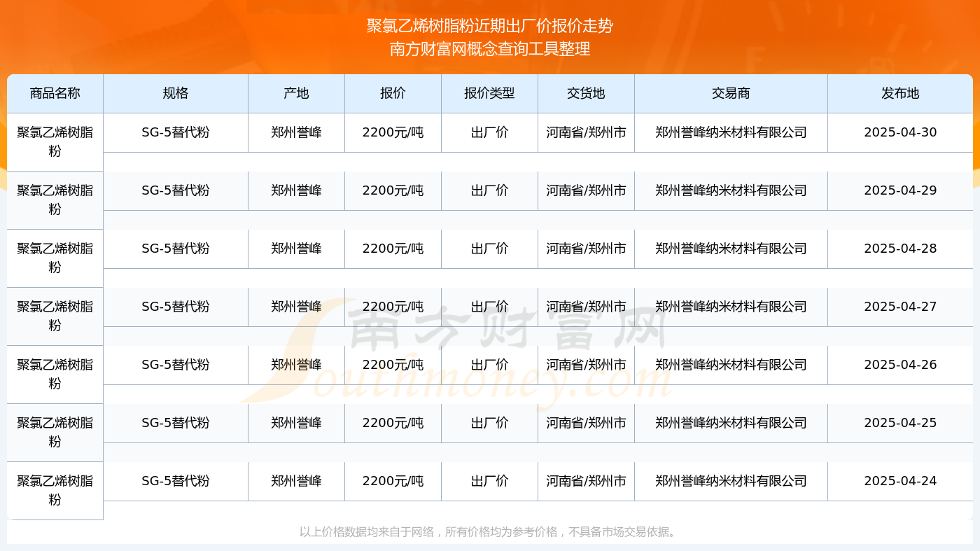Click 2200元/吨 in the 2025-04-24 row
The width and height of the screenshot is (980, 551).
[393, 481]
